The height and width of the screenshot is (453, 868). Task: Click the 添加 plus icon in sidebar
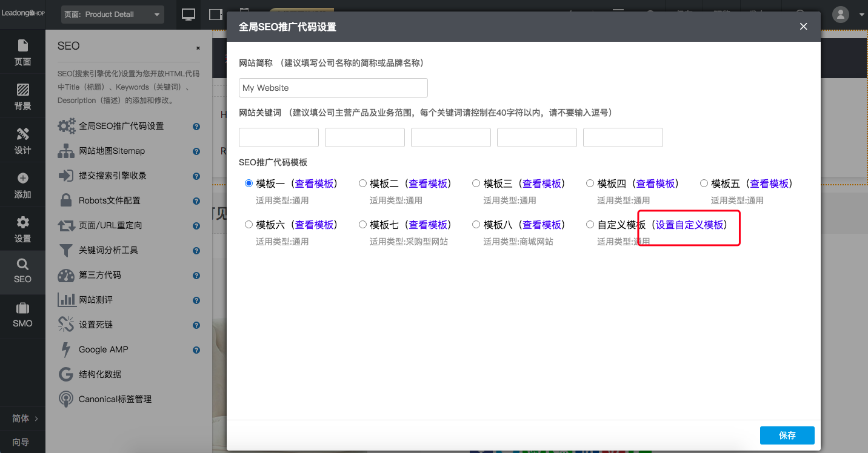point(22,185)
